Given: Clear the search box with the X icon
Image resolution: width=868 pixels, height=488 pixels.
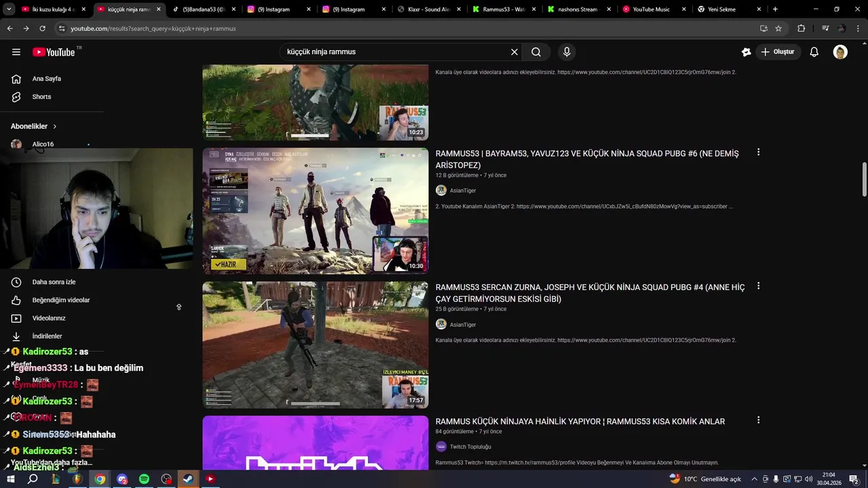Looking at the screenshot, I should tap(514, 52).
